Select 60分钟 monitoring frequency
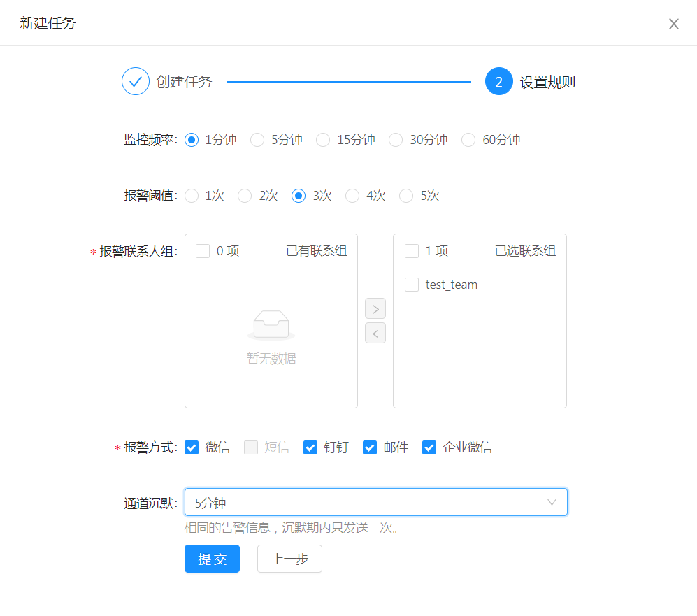This screenshot has width=697, height=616. click(468, 140)
